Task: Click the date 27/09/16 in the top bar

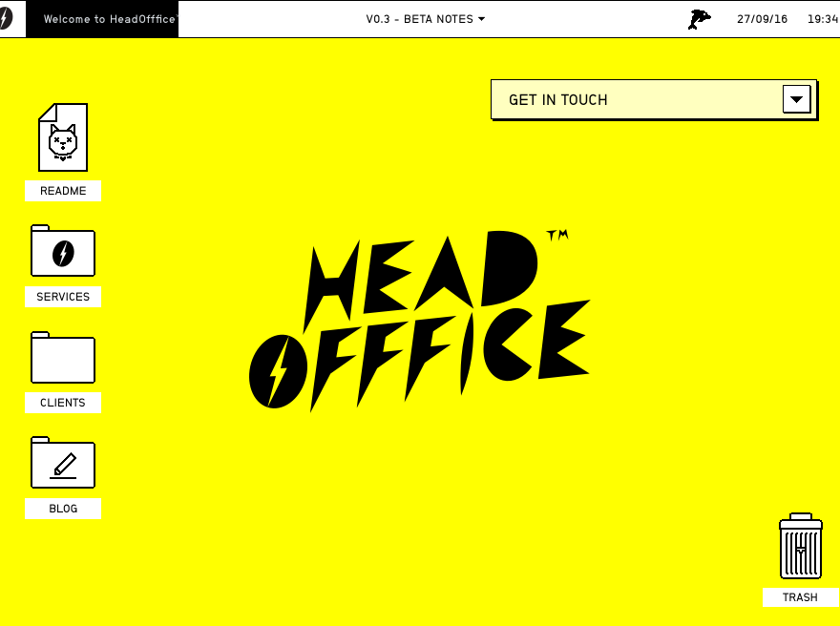Action: [762, 19]
